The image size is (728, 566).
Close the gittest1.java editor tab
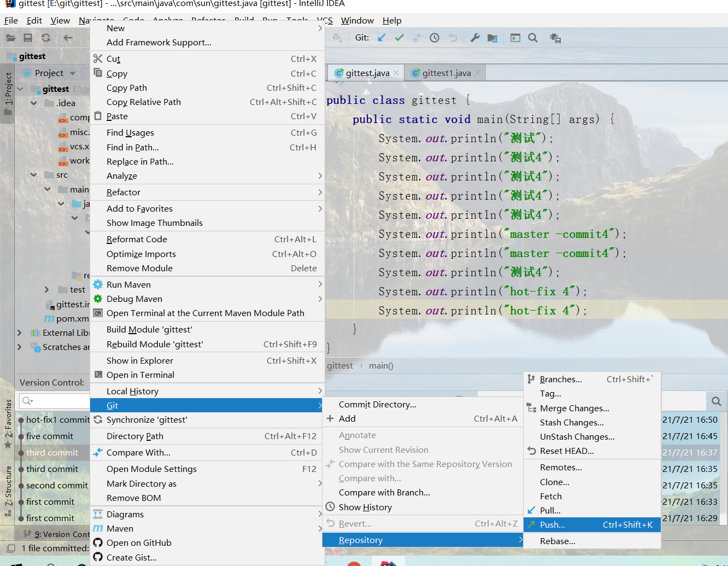point(478,73)
